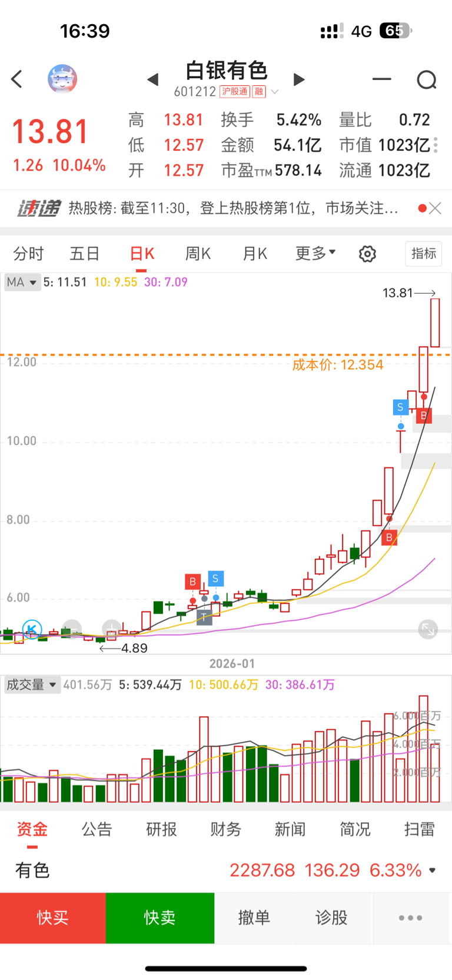Open the 沪股通 tag
Screen dimensions: 452x980
click(234, 92)
